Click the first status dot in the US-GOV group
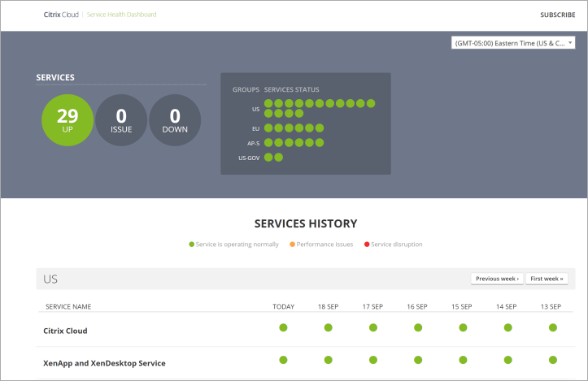Viewport: 588px width, 381px height. 268,158
